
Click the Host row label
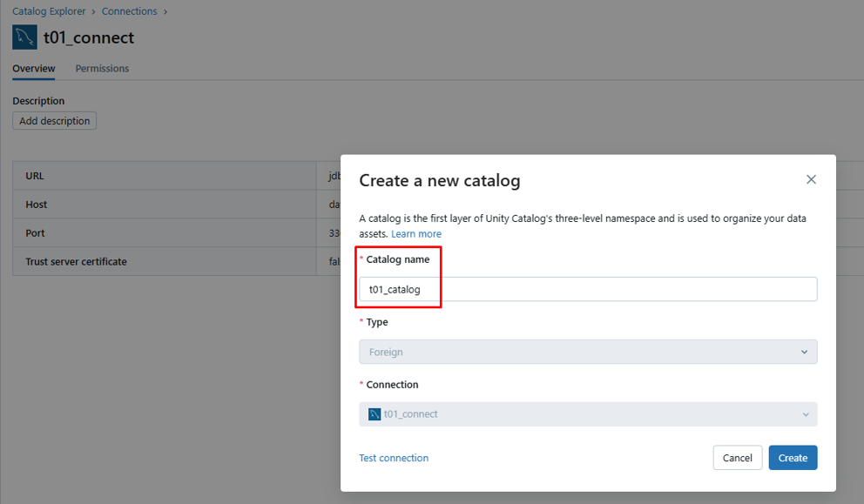click(37, 205)
